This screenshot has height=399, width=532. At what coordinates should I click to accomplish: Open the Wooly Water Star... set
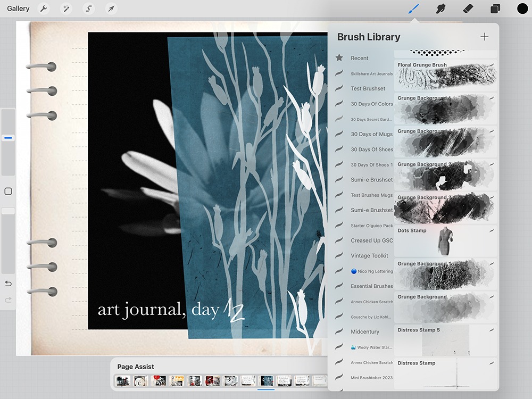click(371, 347)
